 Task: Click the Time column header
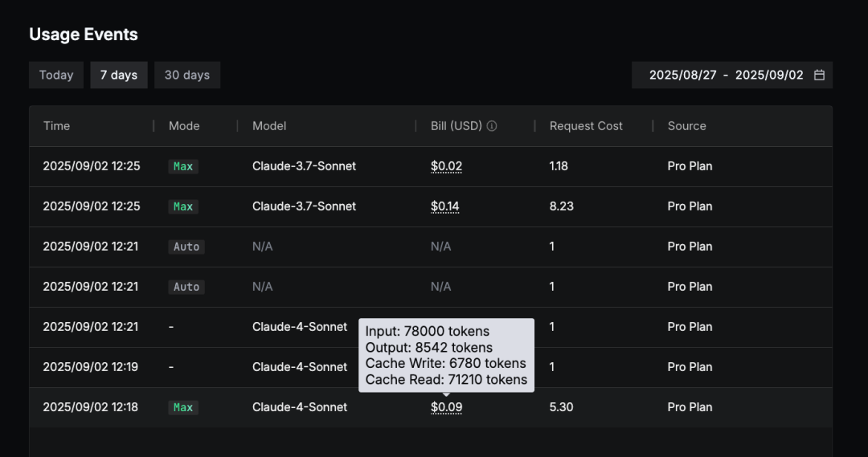[x=57, y=126]
